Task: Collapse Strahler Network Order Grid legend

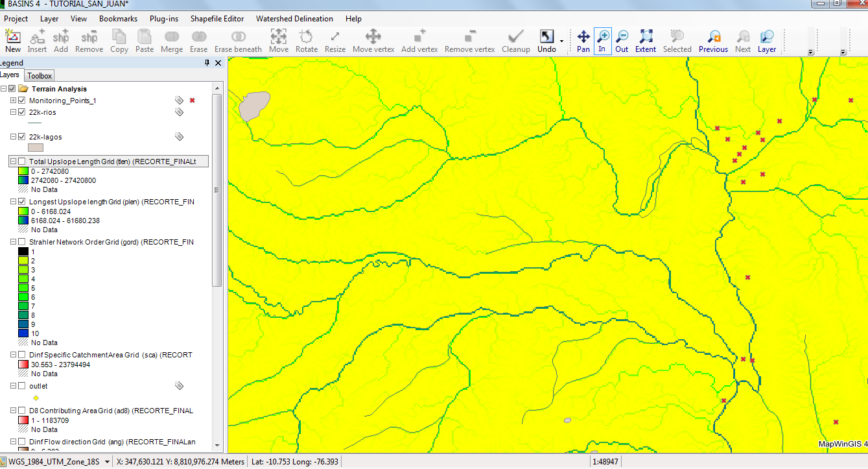Action: coord(14,242)
